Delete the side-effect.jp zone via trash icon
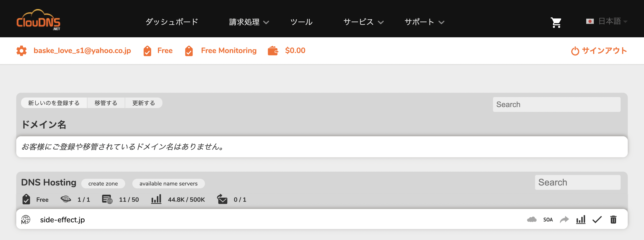644x240 pixels. pyautogui.click(x=613, y=219)
